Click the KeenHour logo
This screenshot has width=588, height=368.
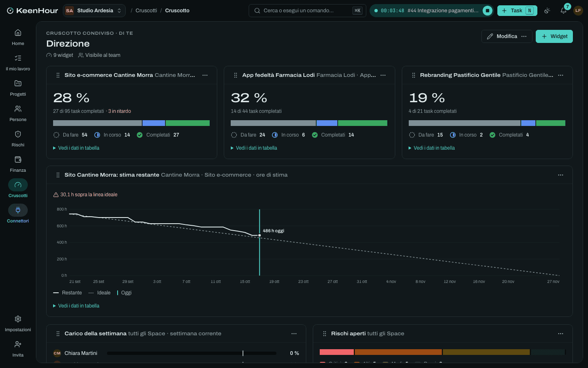[33, 11]
